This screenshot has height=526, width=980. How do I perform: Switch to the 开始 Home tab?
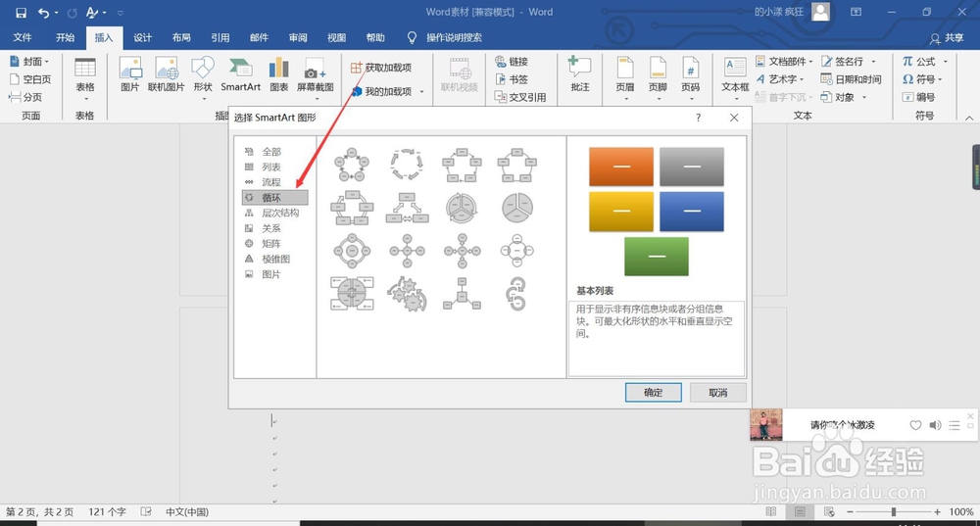click(65, 37)
